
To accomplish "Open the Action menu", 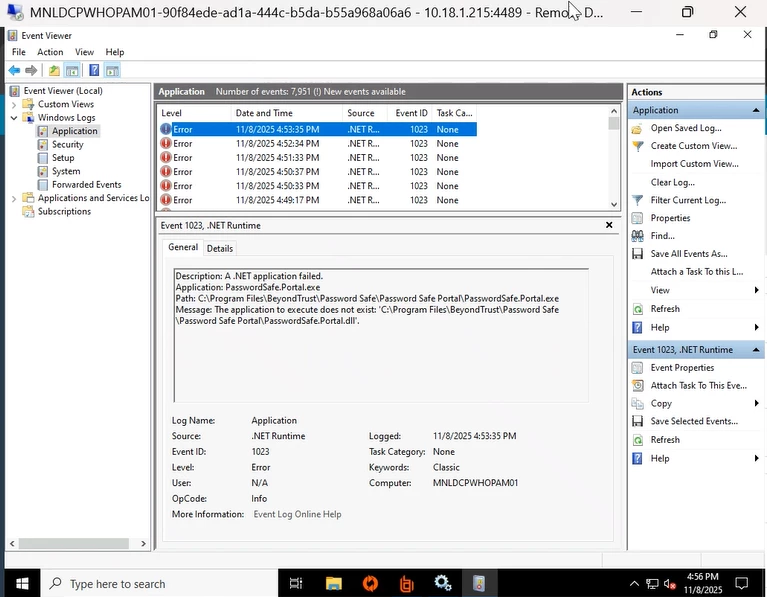I will click(x=50, y=52).
